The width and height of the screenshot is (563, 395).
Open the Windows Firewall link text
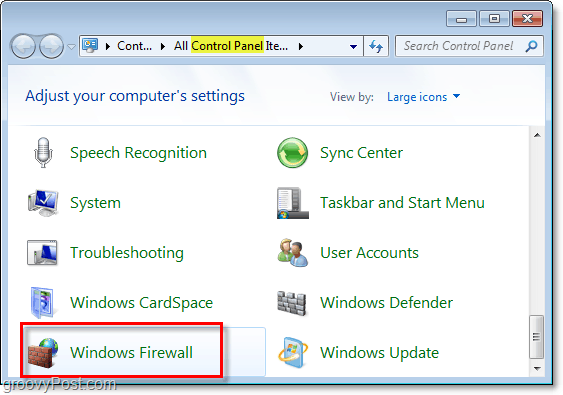pos(131,353)
